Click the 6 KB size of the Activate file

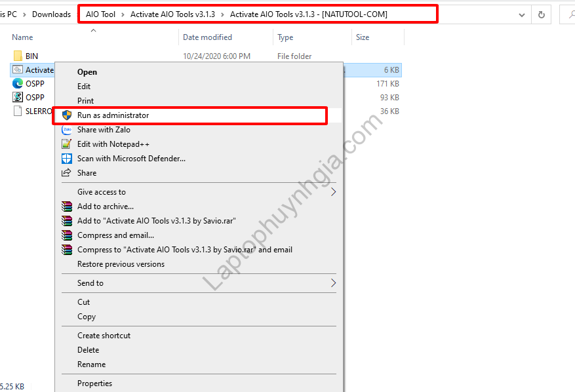coord(391,69)
